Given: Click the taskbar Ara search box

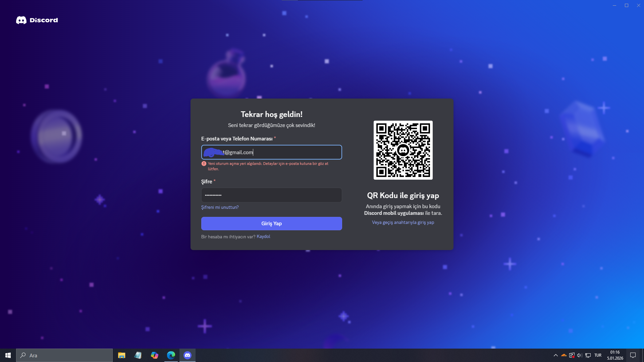Looking at the screenshot, I should [x=64, y=355].
